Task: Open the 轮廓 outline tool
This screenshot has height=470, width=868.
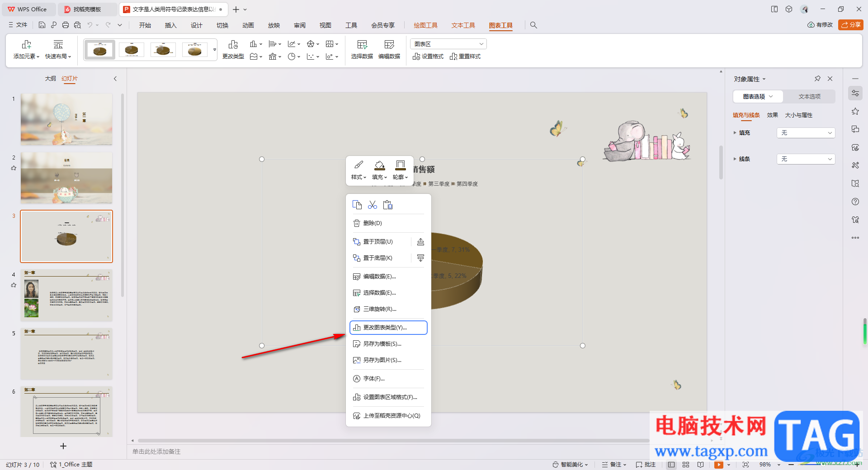Action: click(401, 170)
